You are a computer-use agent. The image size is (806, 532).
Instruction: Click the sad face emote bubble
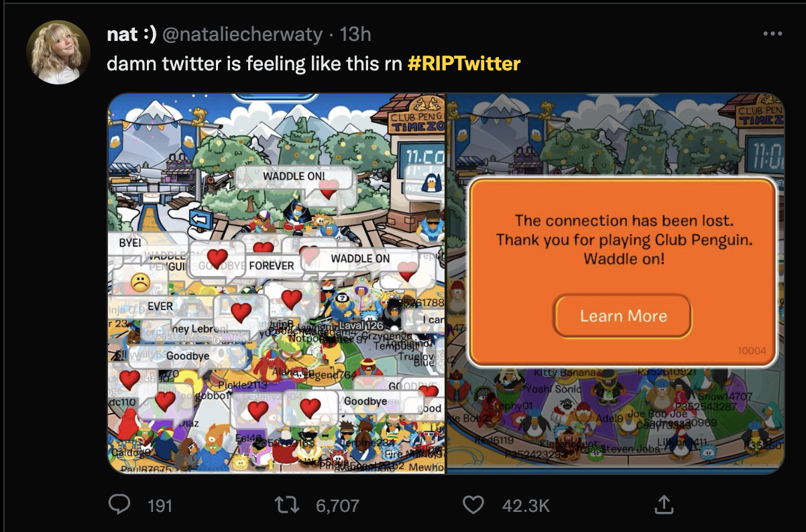point(140,282)
